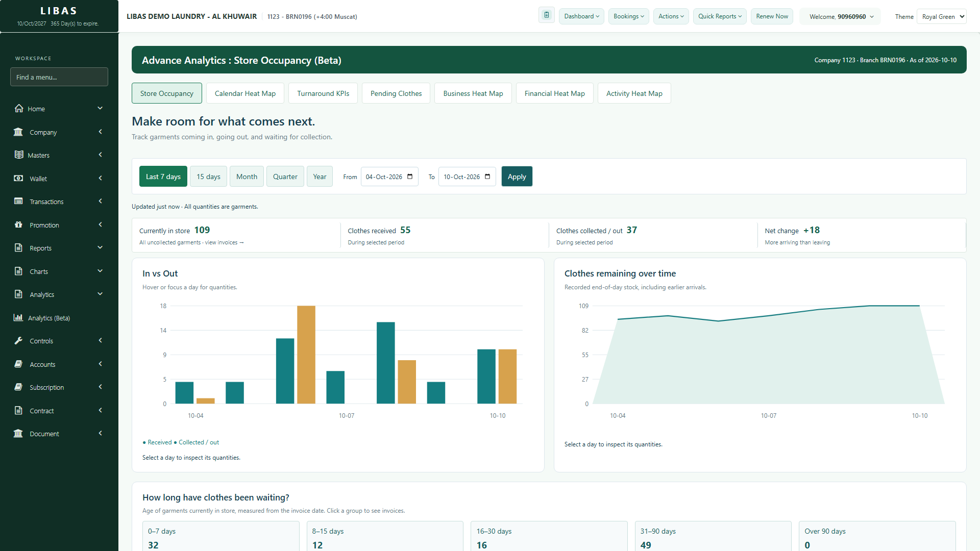Open the Dashboard dropdown menu
The image size is (980, 551).
(581, 16)
